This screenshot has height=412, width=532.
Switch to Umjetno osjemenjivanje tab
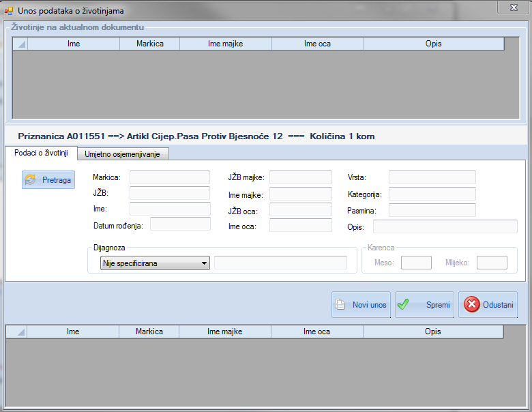[123, 154]
